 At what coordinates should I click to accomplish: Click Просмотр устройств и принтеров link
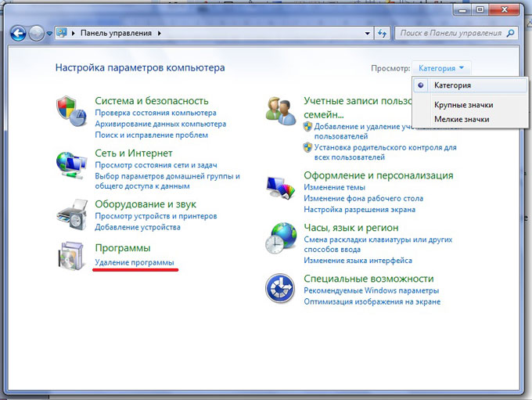coord(156,216)
